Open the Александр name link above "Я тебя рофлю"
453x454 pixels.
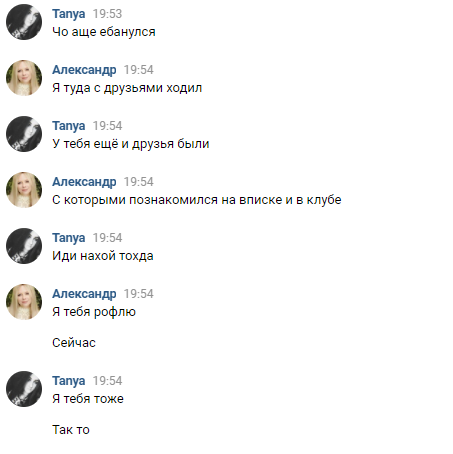(x=84, y=294)
